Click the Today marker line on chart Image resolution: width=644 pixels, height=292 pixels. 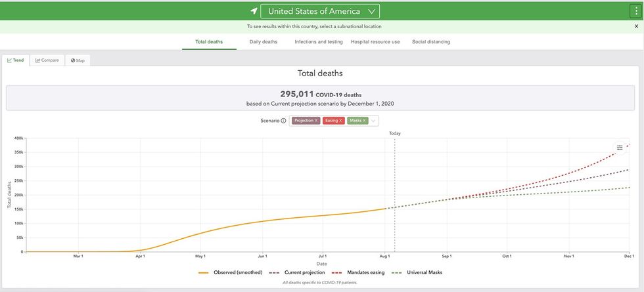pyautogui.click(x=395, y=193)
